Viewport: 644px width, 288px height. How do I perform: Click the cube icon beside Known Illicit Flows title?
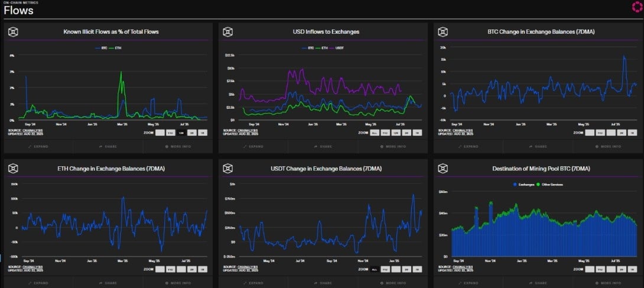13,32
